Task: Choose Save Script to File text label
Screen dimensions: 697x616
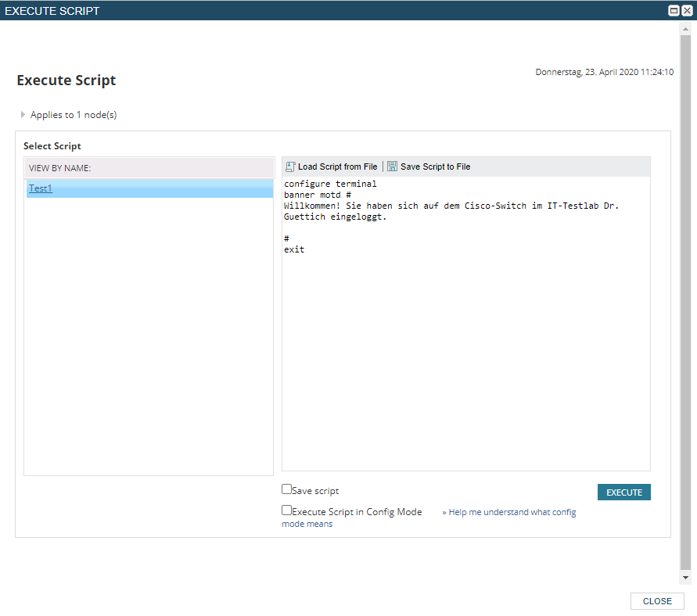Action: pyautogui.click(x=435, y=167)
